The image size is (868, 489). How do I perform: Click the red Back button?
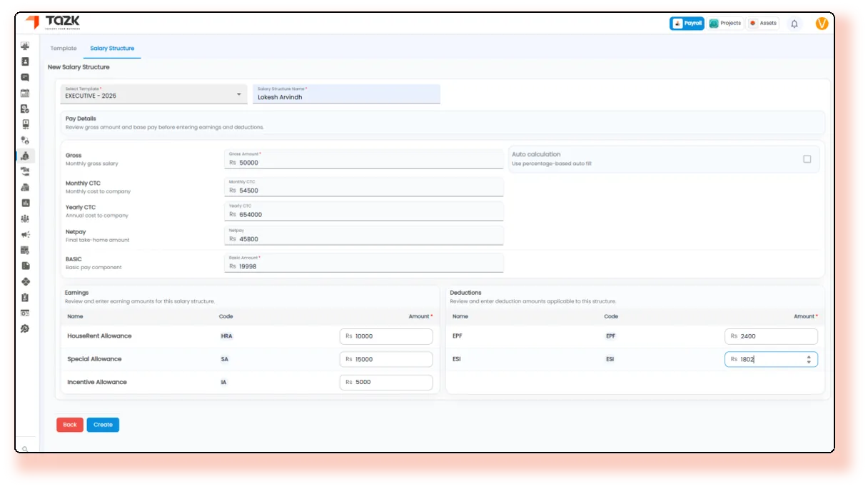pos(70,425)
